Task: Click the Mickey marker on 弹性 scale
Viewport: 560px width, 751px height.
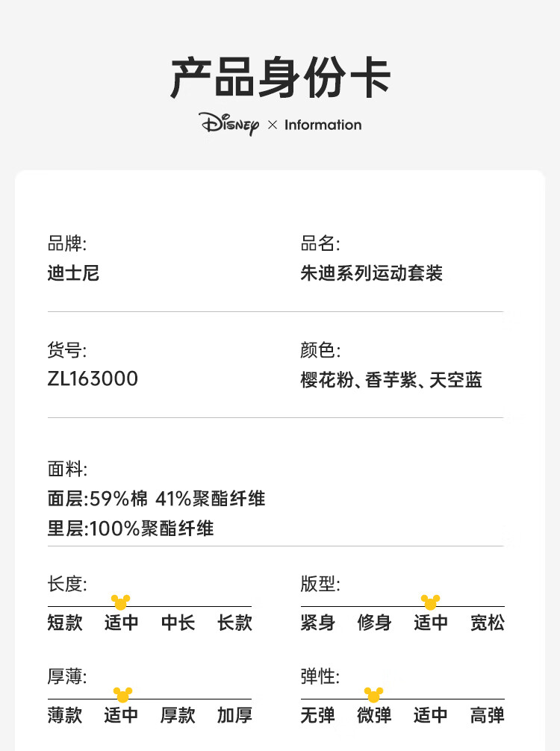Action: coord(373,694)
